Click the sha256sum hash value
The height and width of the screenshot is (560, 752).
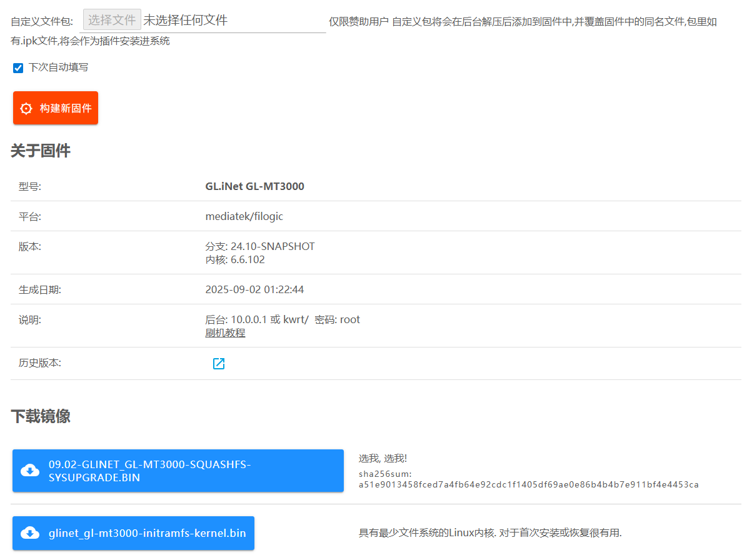point(528,484)
